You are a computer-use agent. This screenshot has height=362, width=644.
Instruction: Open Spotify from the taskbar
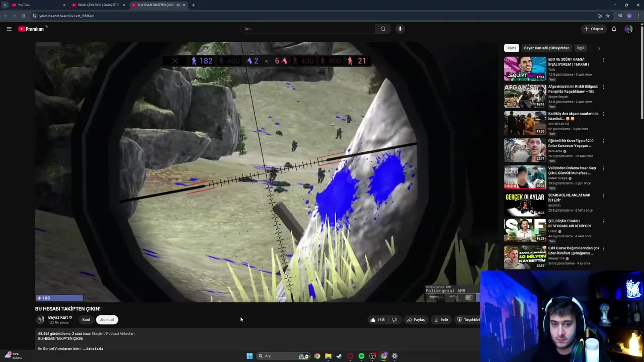(361, 356)
